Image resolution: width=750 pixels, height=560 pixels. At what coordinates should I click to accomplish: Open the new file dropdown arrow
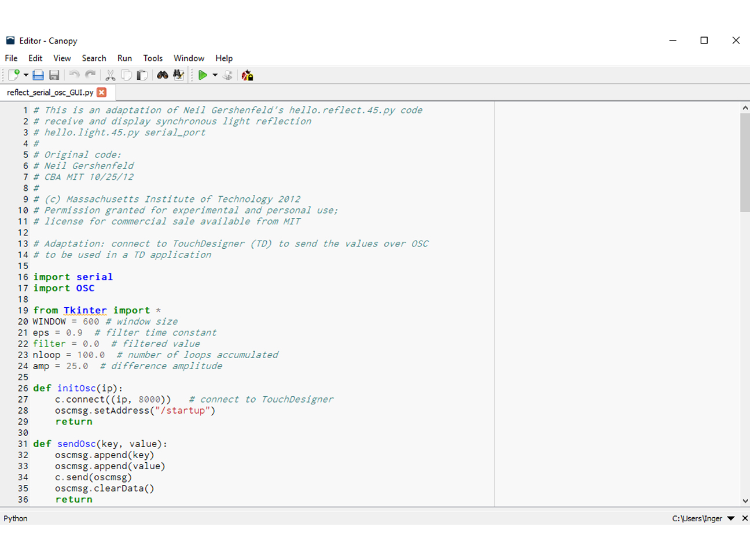(26, 75)
